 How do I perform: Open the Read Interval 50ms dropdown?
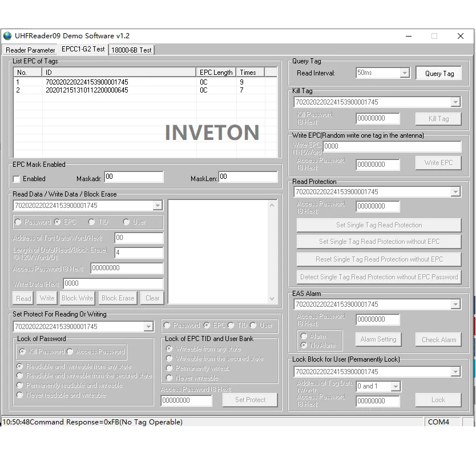pos(404,73)
